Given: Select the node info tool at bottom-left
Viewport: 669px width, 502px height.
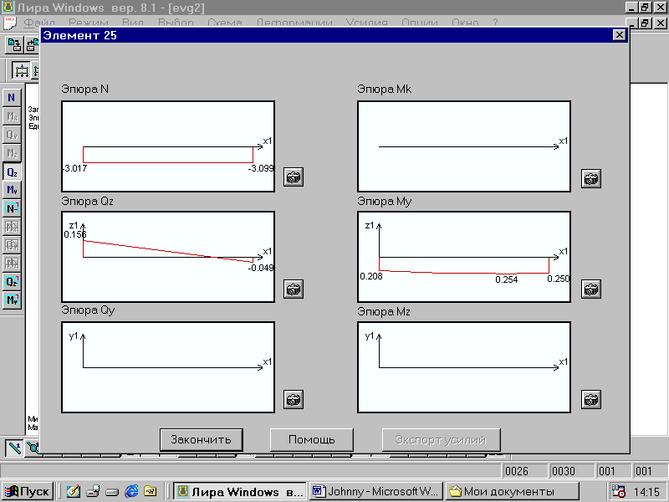Looking at the screenshot, I should 32,448.
